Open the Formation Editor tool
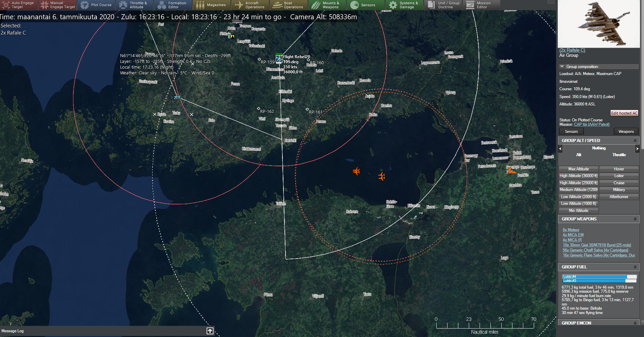Viewport: 644px width, 337px height. pyautogui.click(x=173, y=5)
